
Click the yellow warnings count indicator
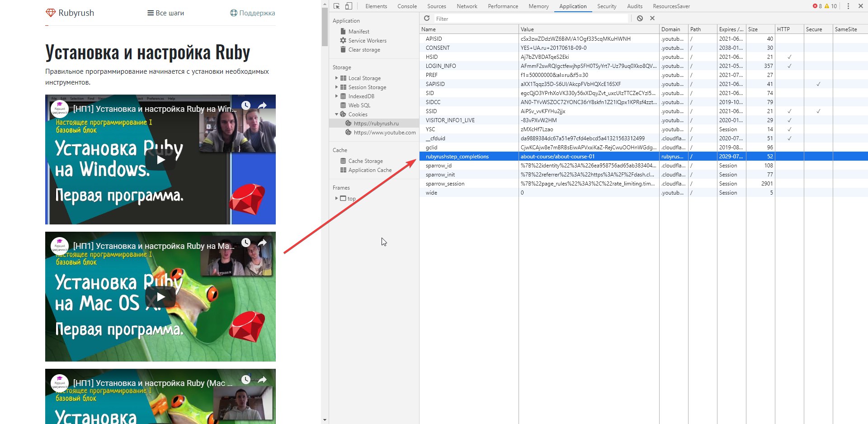pyautogui.click(x=830, y=6)
